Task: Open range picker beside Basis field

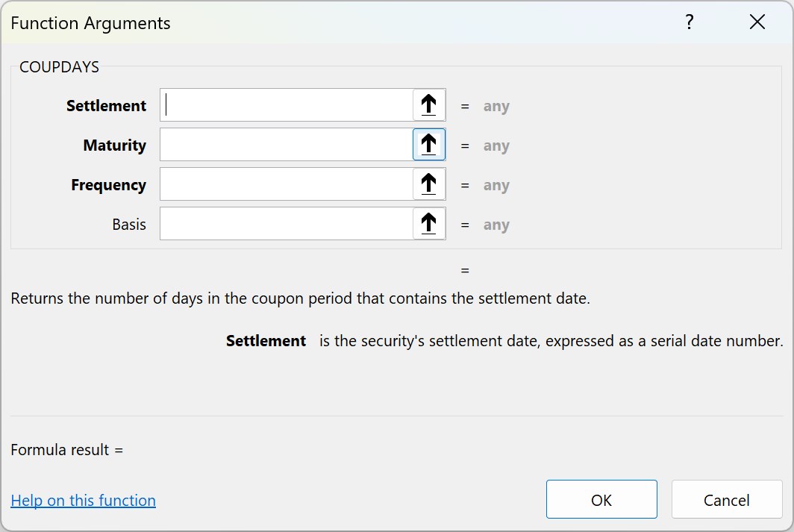Action: [429, 223]
